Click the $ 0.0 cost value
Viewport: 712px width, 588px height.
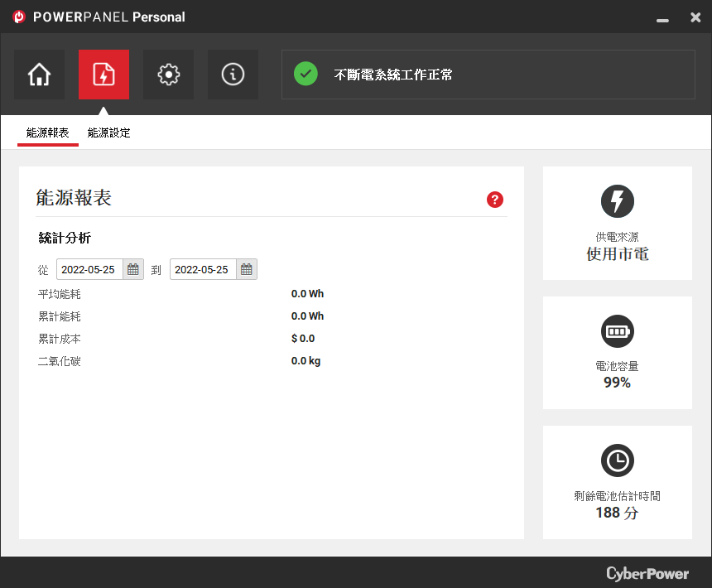pyautogui.click(x=303, y=338)
